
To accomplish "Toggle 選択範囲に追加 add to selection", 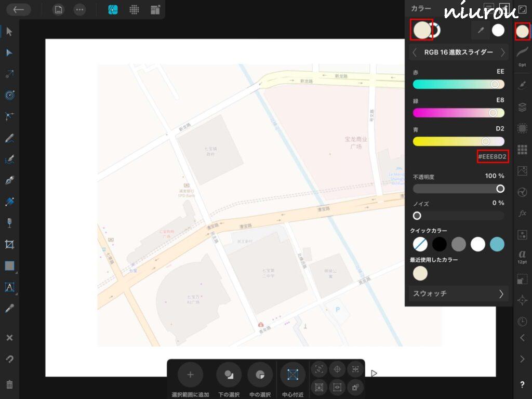I will click(190, 375).
